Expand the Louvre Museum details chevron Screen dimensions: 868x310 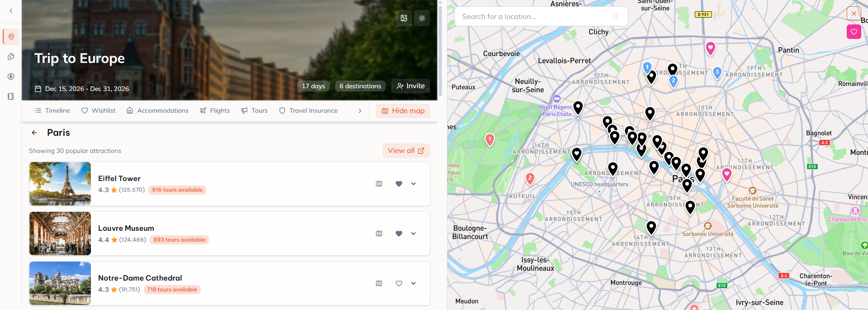(x=413, y=234)
